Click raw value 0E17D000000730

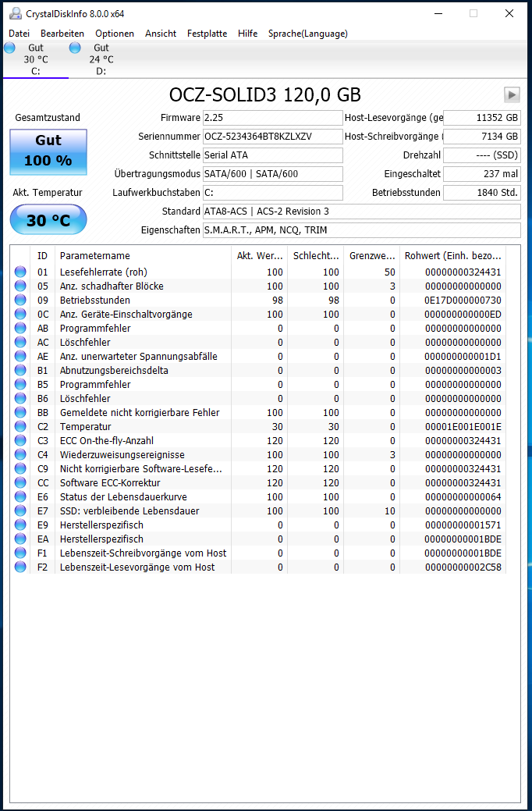[463, 300]
